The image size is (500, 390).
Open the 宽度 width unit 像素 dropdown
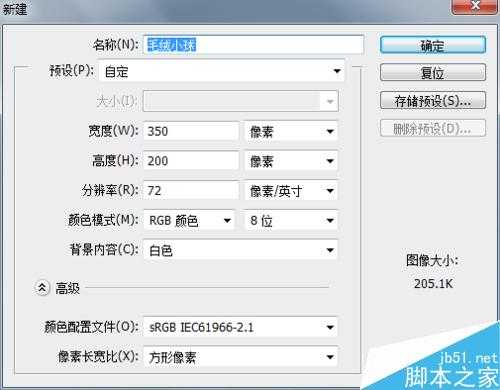pos(291,131)
